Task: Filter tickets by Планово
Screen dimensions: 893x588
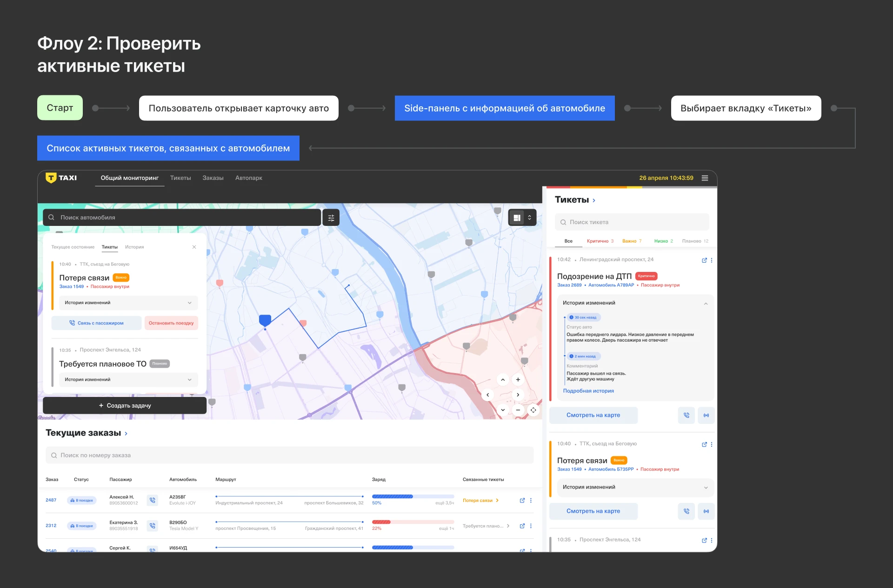Action: coord(695,241)
